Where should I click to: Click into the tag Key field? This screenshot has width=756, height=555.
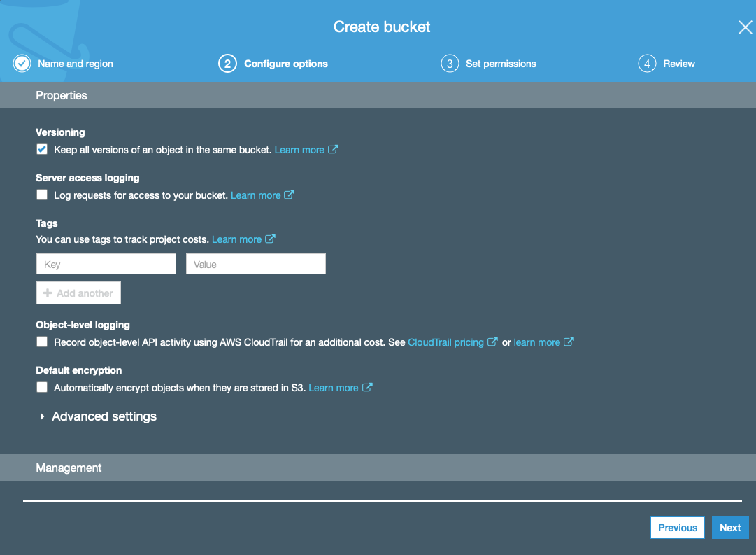[x=106, y=264]
